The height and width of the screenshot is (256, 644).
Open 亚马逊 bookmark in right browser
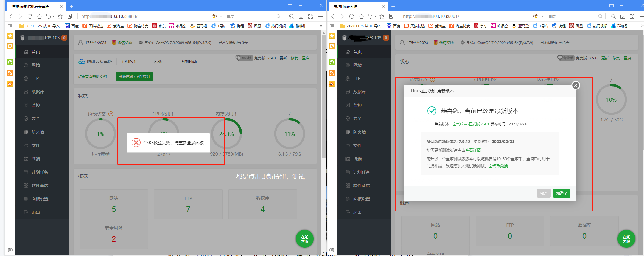coord(520,26)
